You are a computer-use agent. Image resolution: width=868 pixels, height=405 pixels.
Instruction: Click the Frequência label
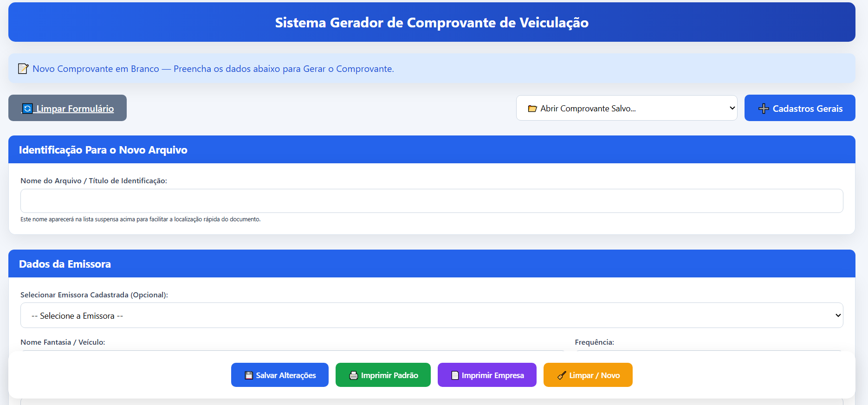pos(594,342)
